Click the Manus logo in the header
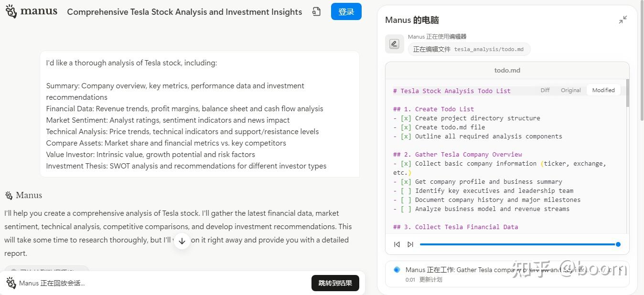Screen dimensions: 644x295 pos(32,11)
